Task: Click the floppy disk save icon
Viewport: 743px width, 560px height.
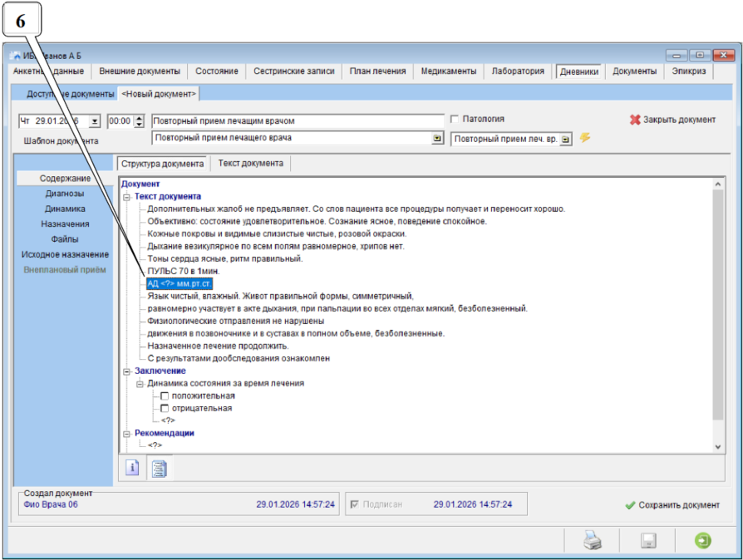Action: [648, 541]
